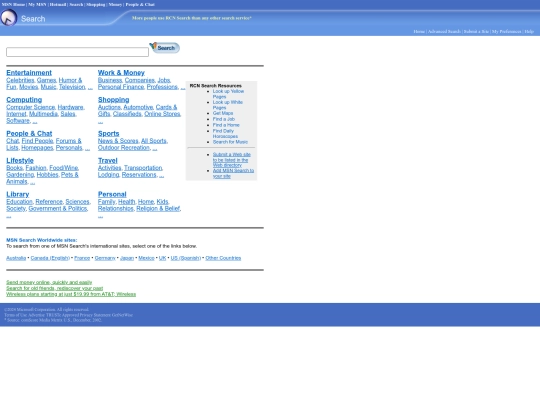Screen dimensions: 540x405
Task: Click Submit a Web site to be listed
Action: point(231,160)
